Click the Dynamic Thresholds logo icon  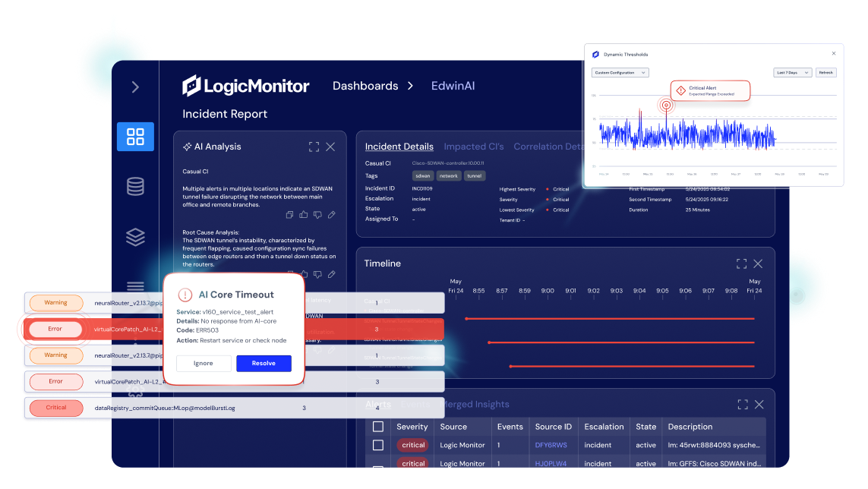(x=595, y=54)
